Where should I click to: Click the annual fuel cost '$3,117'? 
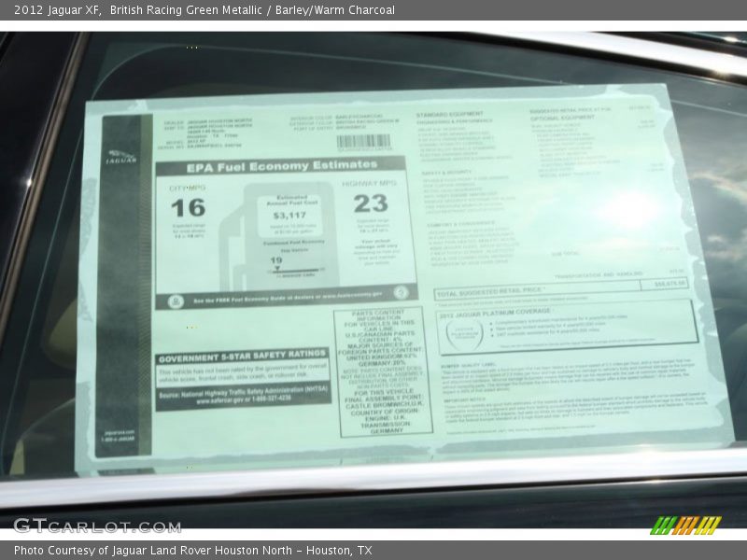click(x=289, y=216)
